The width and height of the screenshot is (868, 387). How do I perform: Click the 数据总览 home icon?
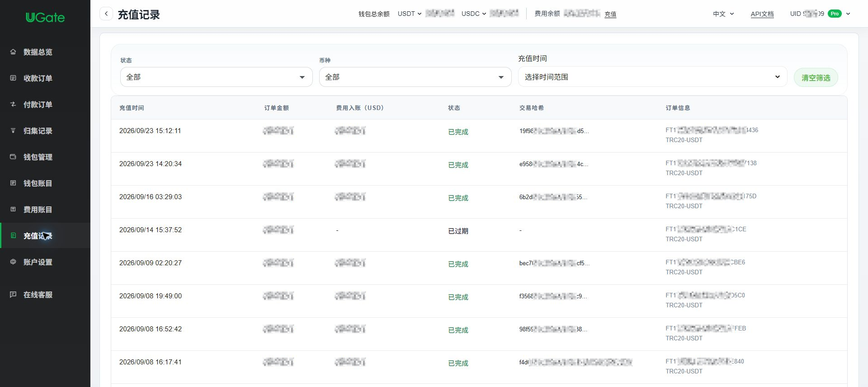(x=13, y=52)
